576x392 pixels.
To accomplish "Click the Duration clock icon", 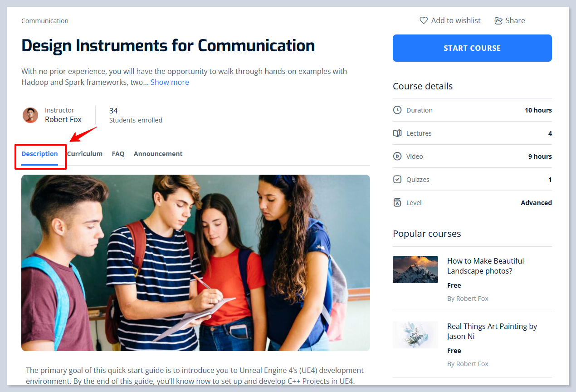I will click(397, 110).
